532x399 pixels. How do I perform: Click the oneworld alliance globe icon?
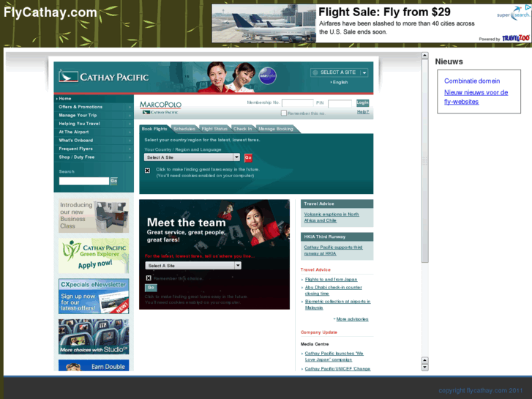click(x=267, y=75)
